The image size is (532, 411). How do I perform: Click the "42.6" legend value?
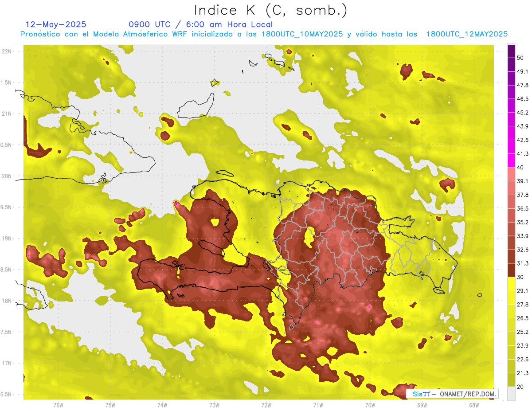[x=522, y=140]
